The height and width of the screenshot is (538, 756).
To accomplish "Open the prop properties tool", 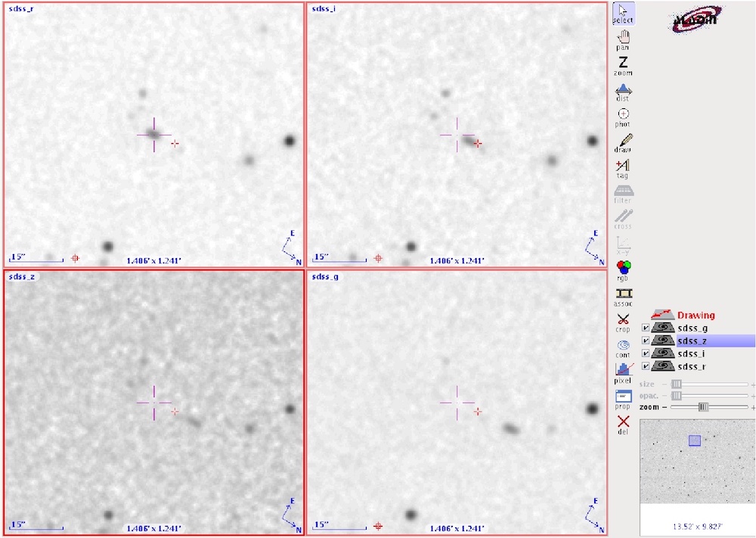I will 623,400.
